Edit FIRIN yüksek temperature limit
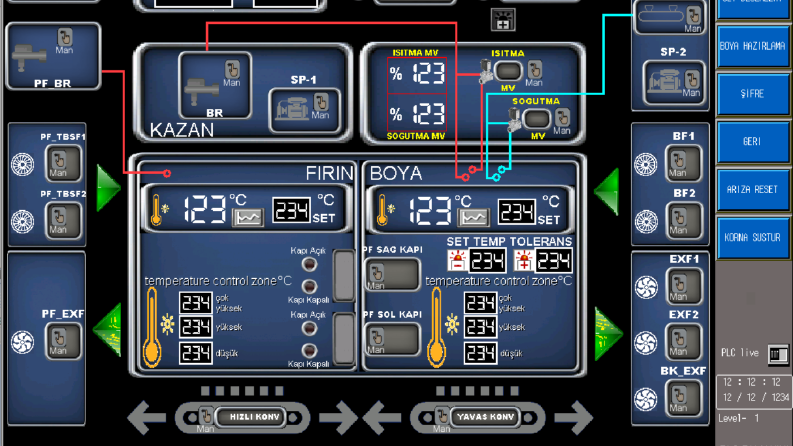The width and height of the screenshot is (793, 446). pos(196,328)
